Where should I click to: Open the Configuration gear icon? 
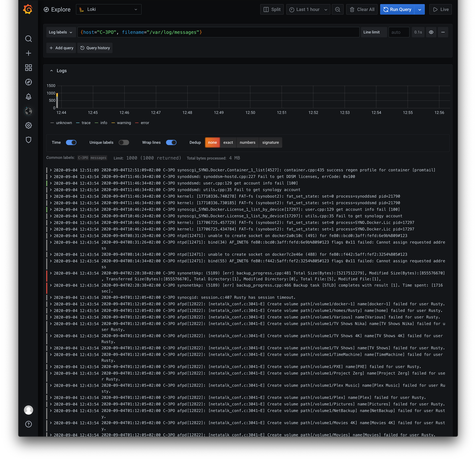(28, 125)
